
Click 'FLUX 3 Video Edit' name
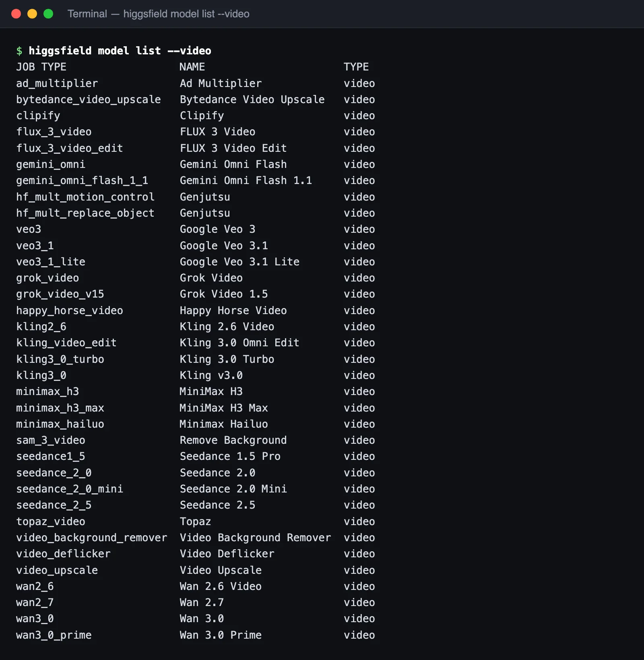233,148
